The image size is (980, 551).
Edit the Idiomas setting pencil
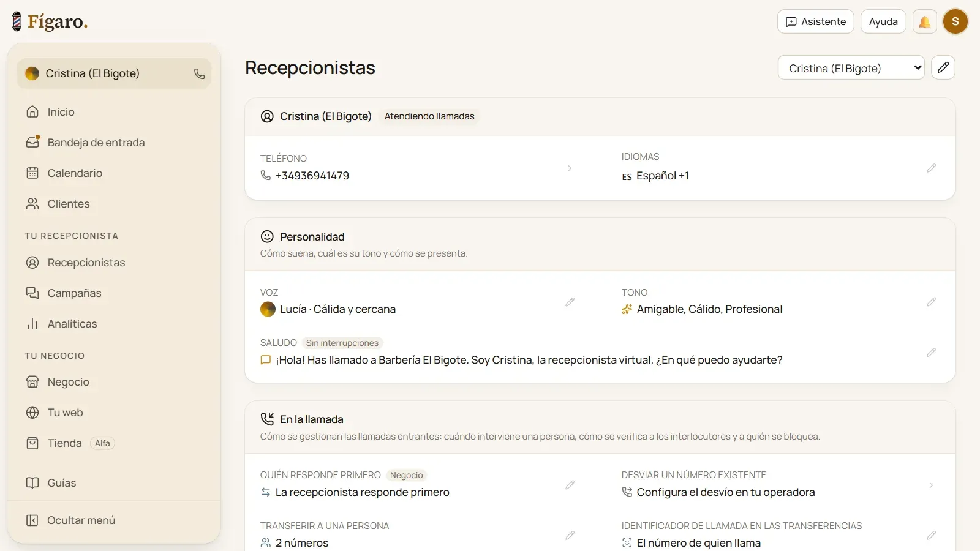click(931, 168)
